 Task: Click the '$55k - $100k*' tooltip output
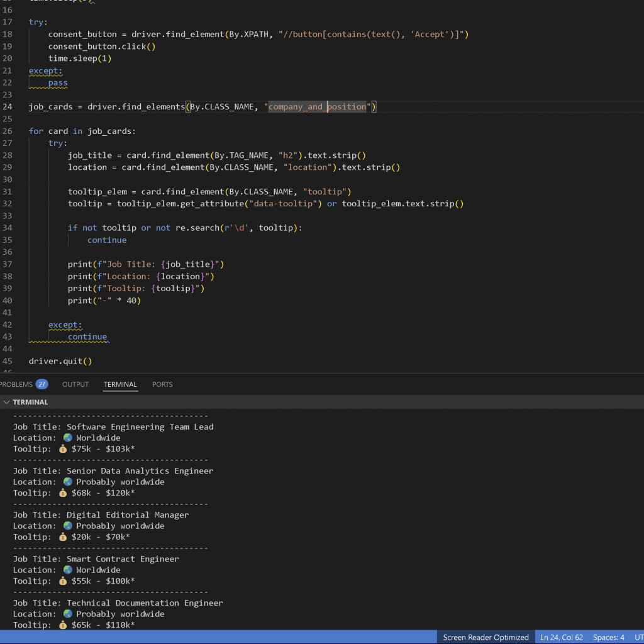103,580
